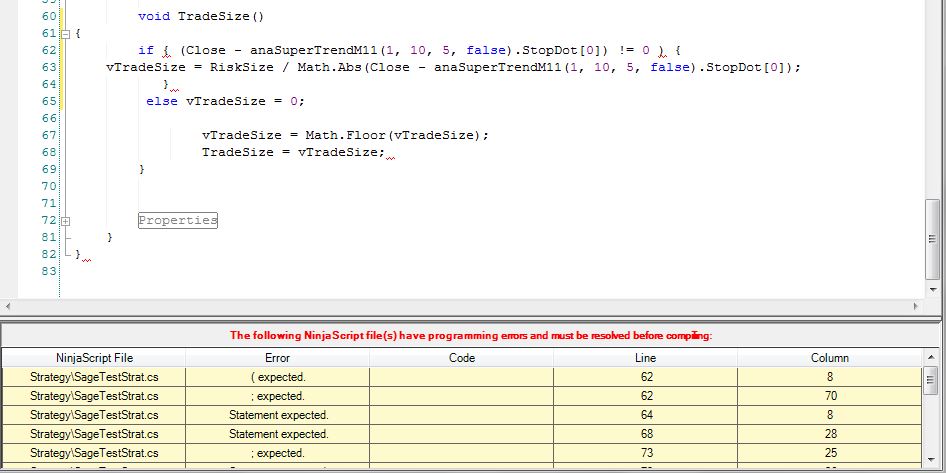Click 'TradeSize = vTradeSize;' code line
The image size is (946, 473).
pos(293,152)
